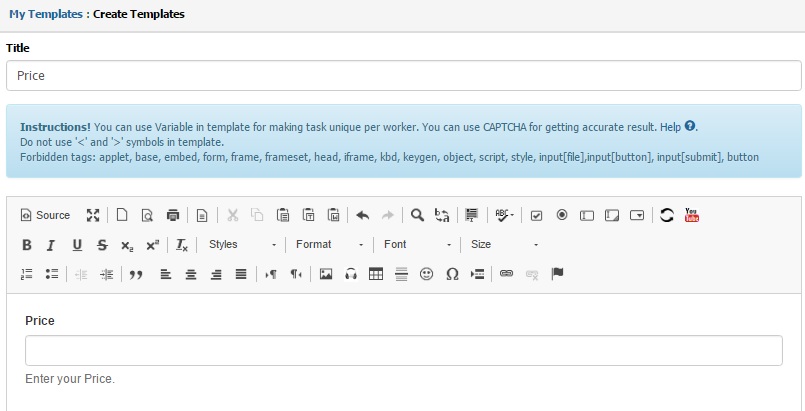The width and height of the screenshot is (805, 411).
Task: Open the spell checker ABC dropdown
Action: click(504, 215)
